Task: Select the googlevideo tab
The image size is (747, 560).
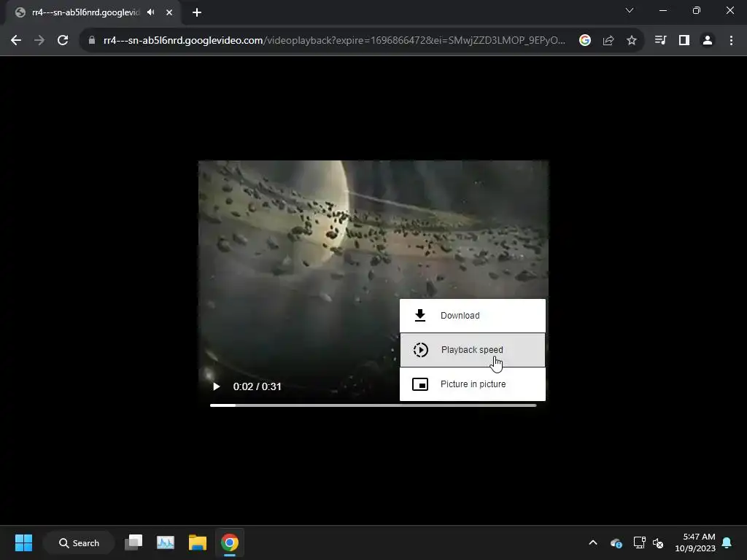Action: [x=93, y=12]
